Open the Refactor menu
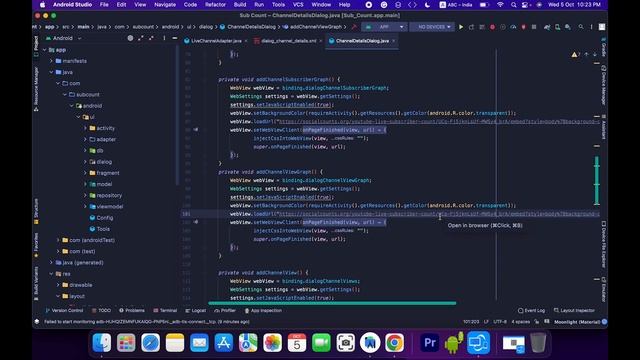The width and height of the screenshot is (640, 360). tap(215, 5)
